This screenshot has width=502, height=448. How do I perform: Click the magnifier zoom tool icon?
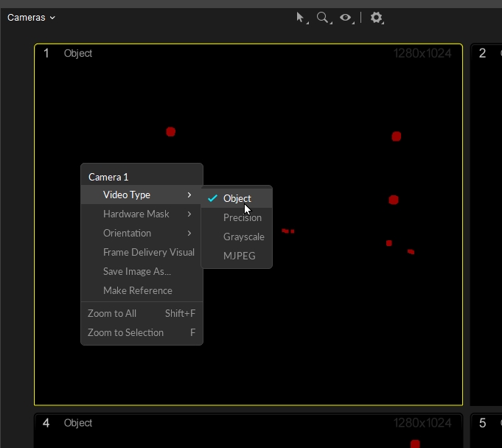(323, 18)
